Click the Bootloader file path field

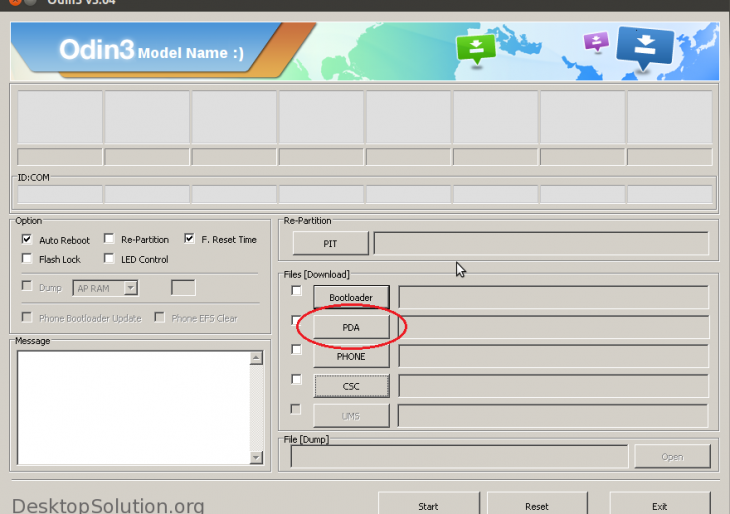click(554, 297)
